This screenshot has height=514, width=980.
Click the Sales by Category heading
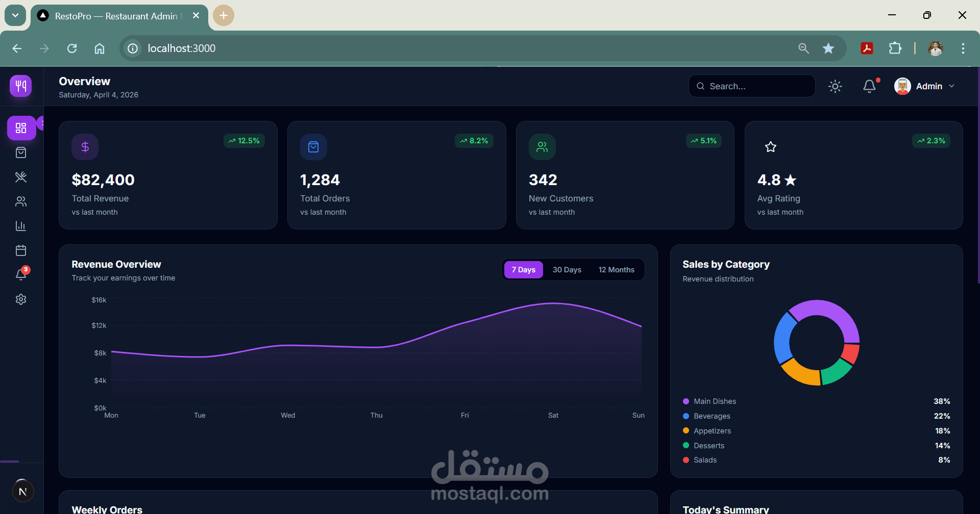click(726, 264)
